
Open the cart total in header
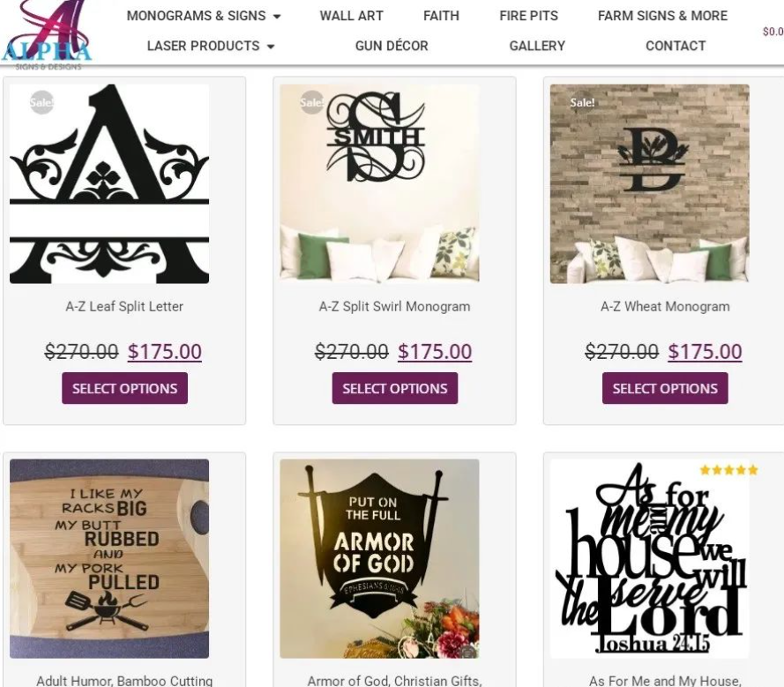(x=773, y=32)
